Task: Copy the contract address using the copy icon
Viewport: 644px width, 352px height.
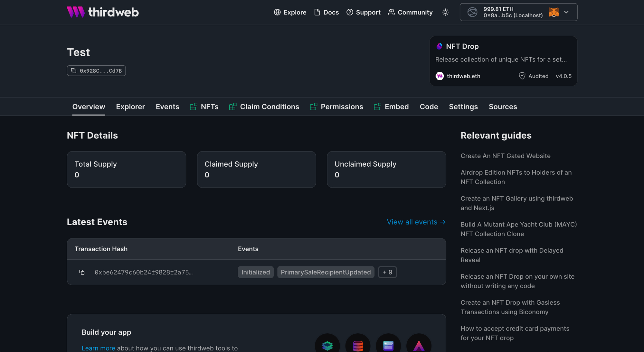Action: pyautogui.click(x=74, y=70)
